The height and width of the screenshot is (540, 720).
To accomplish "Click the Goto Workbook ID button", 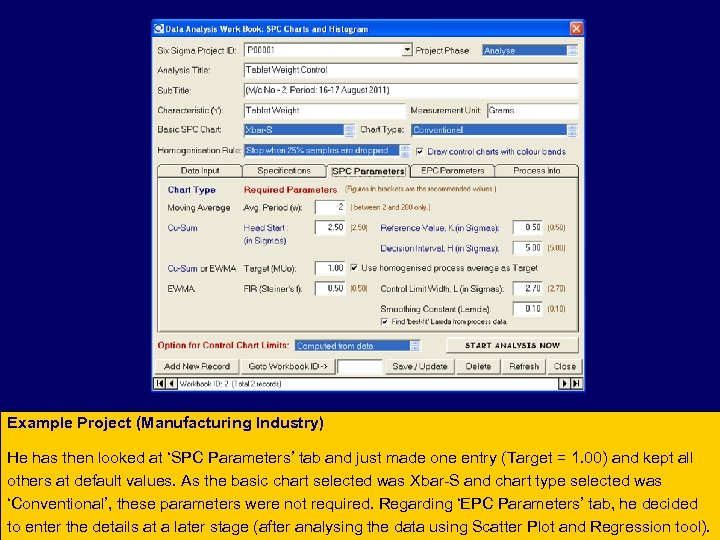I will tap(288, 366).
